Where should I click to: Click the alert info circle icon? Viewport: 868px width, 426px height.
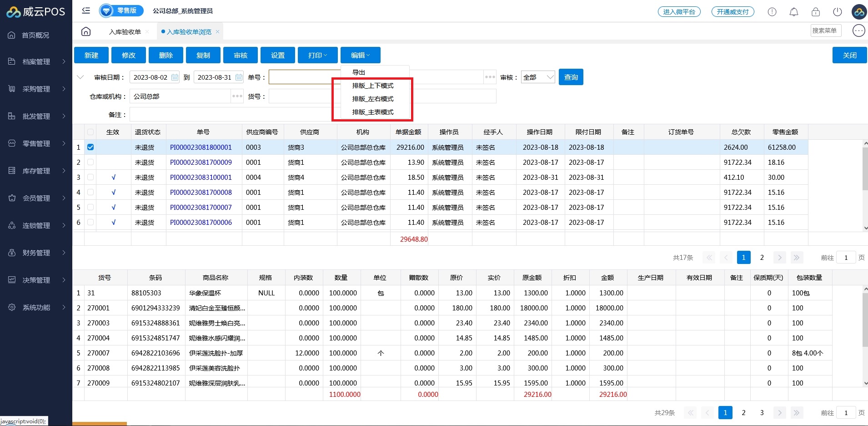tap(772, 12)
